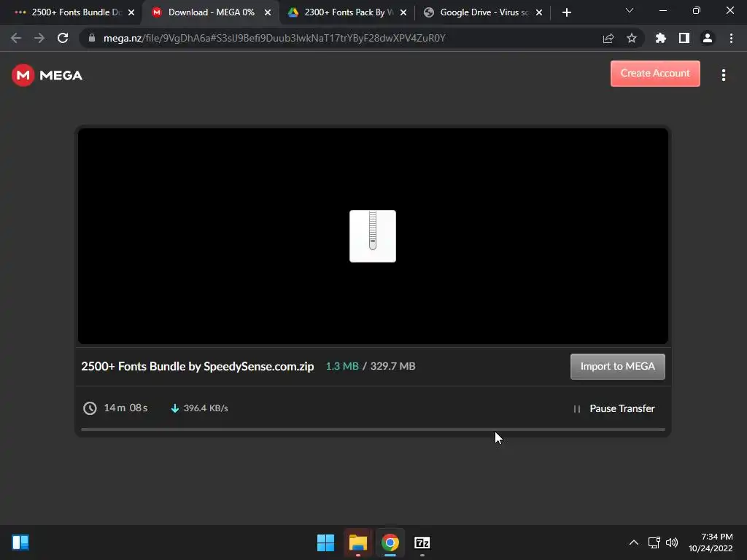Image resolution: width=747 pixels, height=560 pixels.
Task: Click volume icon in system tray
Action: 672,542
